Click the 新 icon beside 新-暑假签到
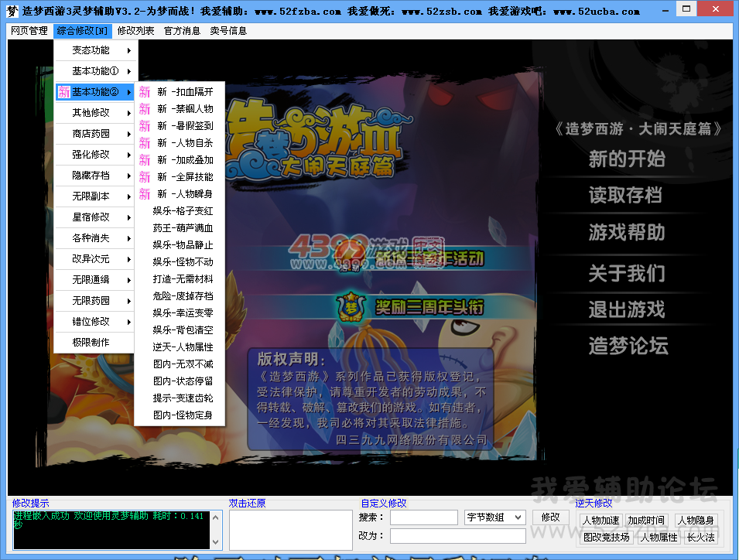Screen dimensions: 739x560 (145, 126)
